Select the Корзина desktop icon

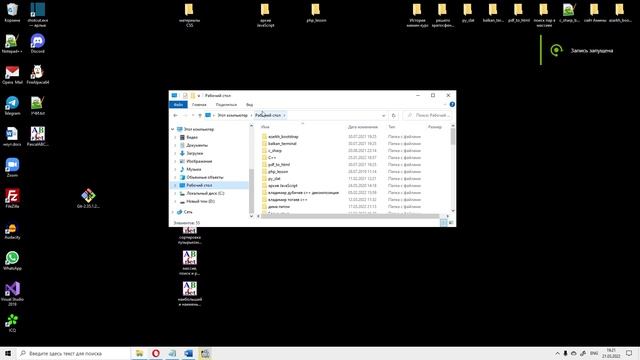tap(12, 12)
